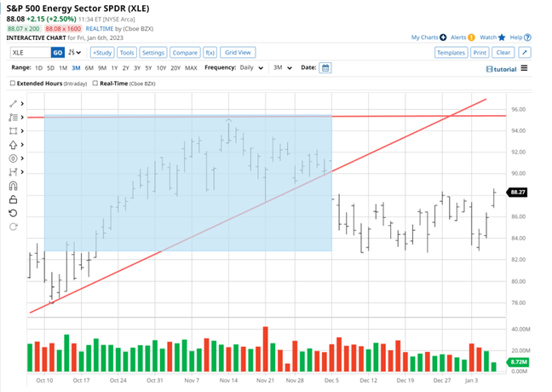Click the lock drawings icon
The height and width of the screenshot is (392, 552).
[x=13, y=199]
